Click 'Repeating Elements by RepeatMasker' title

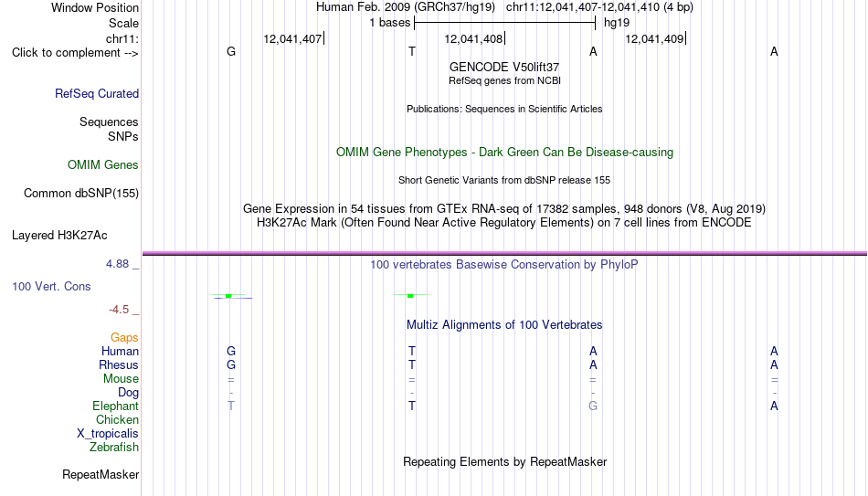(504, 461)
